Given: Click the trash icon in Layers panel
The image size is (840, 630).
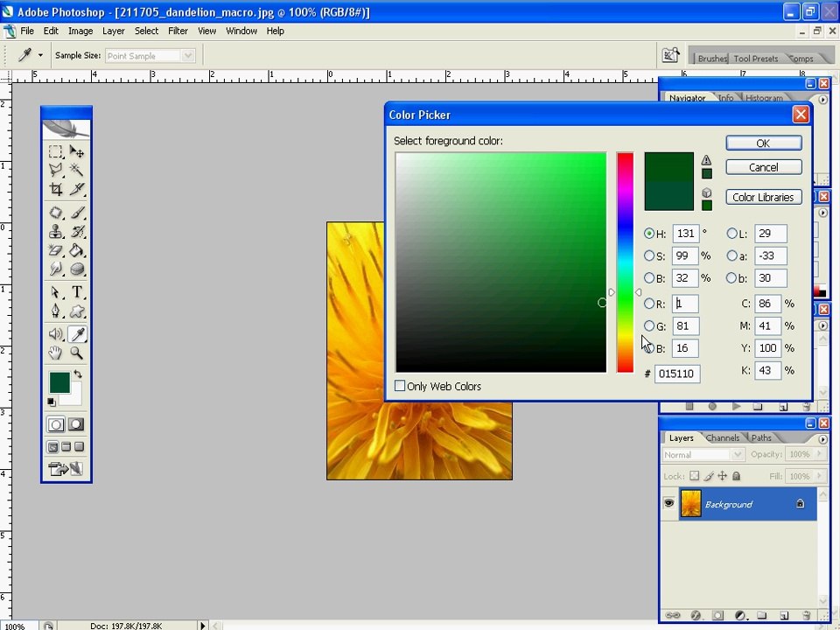Looking at the screenshot, I should (807, 615).
